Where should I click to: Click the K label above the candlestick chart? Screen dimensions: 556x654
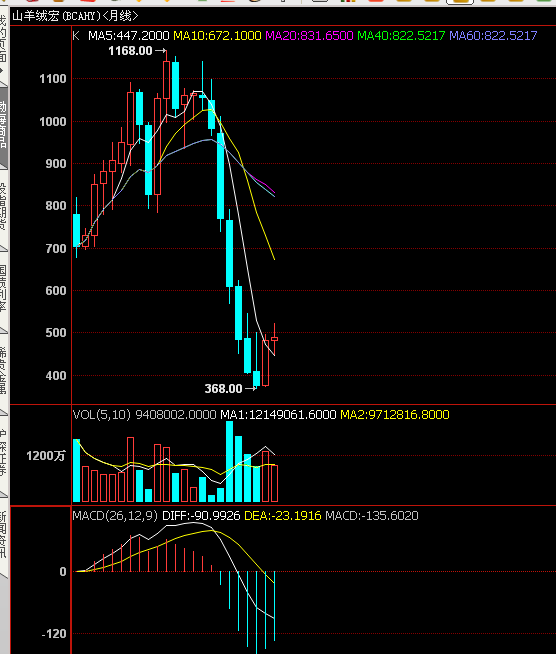(76, 35)
